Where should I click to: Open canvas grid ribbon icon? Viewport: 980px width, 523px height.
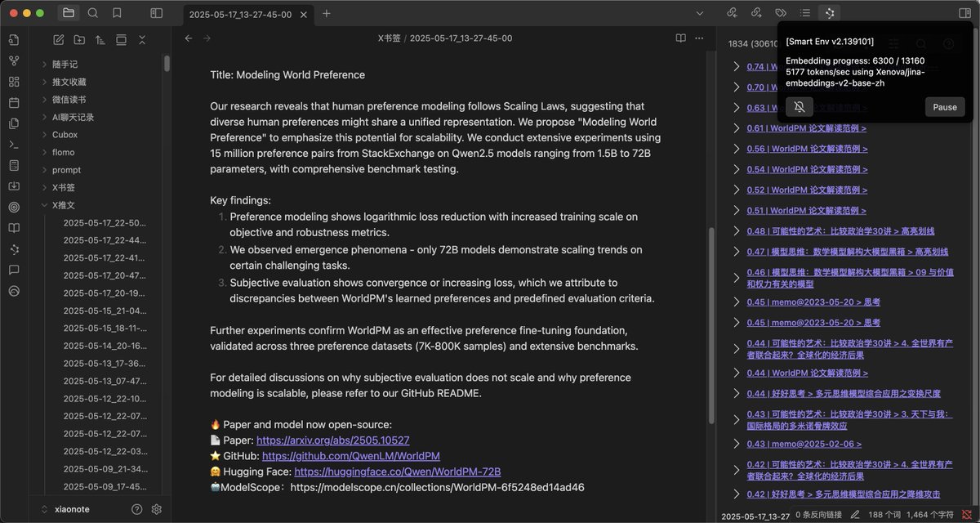[x=14, y=82]
